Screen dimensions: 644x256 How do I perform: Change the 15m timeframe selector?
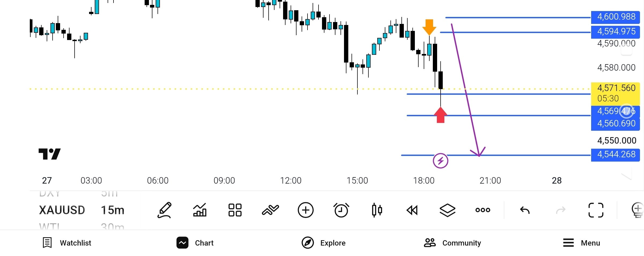(113, 210)
